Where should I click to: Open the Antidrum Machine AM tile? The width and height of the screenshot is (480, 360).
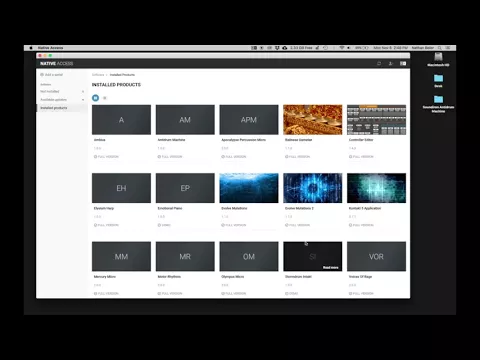coord(185,120)
